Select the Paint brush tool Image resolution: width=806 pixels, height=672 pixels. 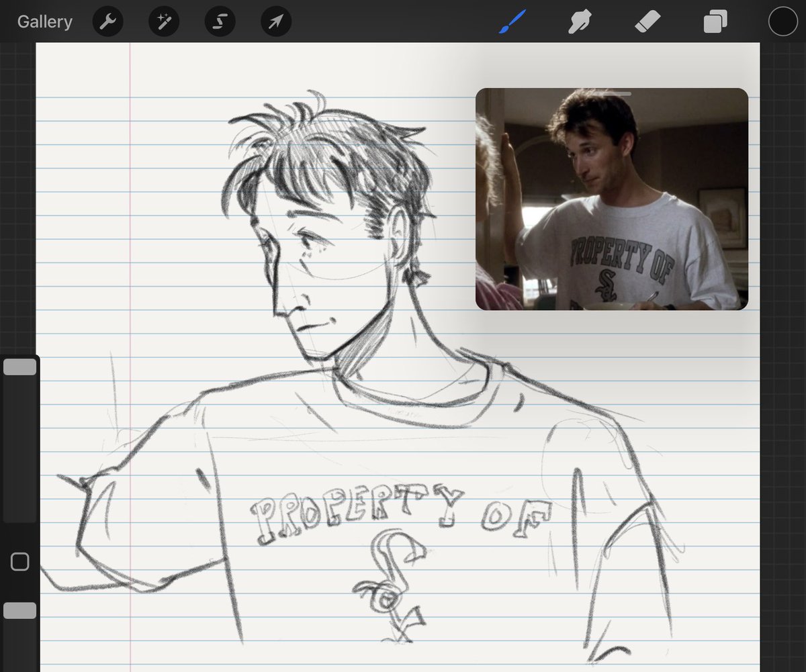point(512,22)
